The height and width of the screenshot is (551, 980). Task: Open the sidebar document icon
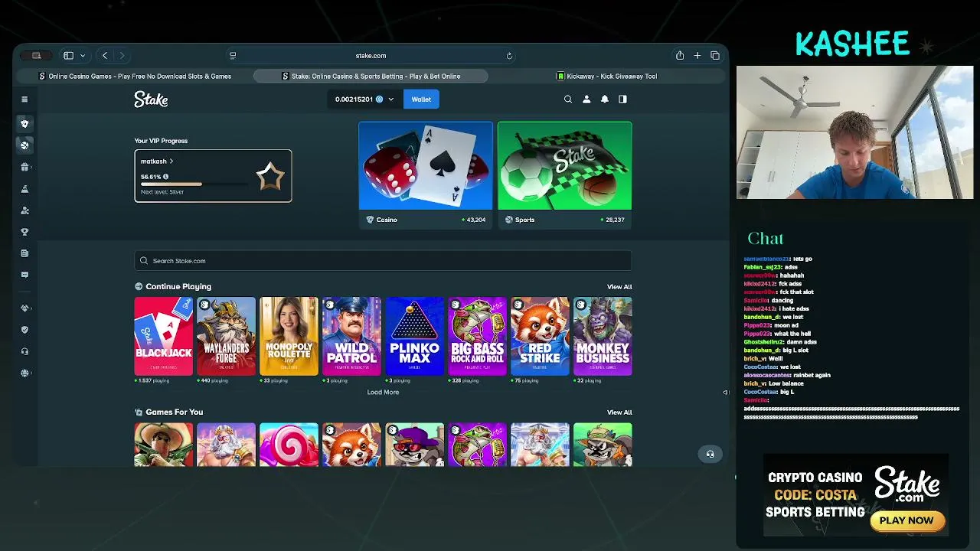(24, 253)
